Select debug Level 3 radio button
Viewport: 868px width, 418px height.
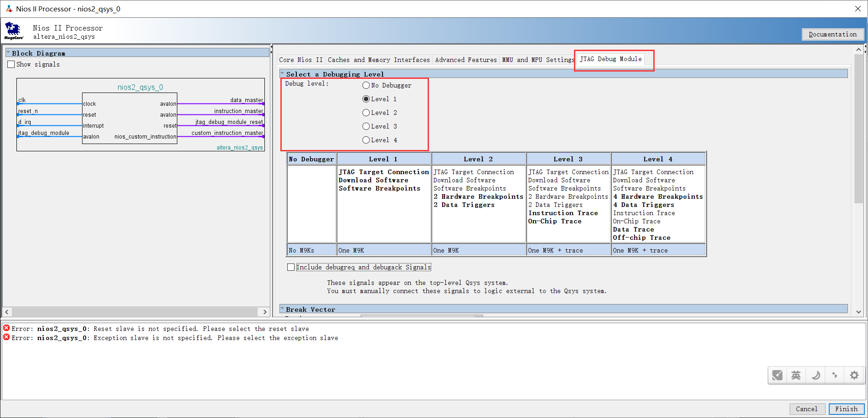point(366,126)
